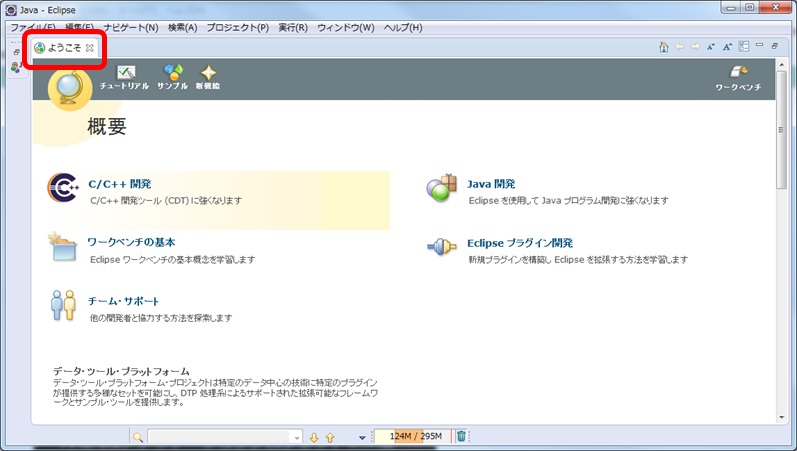
Task: Click the status bar search input field
Action: (x=220, y=437)
